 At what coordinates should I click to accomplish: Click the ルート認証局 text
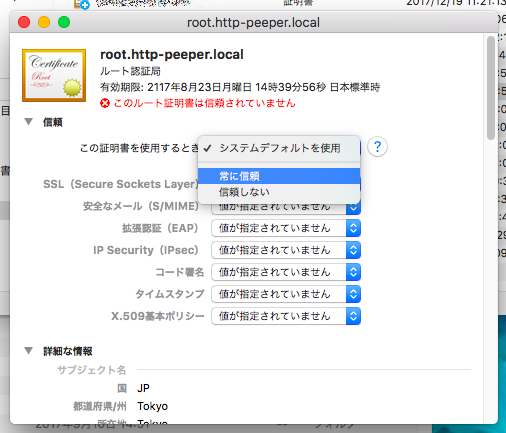click(x=130, y=71)
